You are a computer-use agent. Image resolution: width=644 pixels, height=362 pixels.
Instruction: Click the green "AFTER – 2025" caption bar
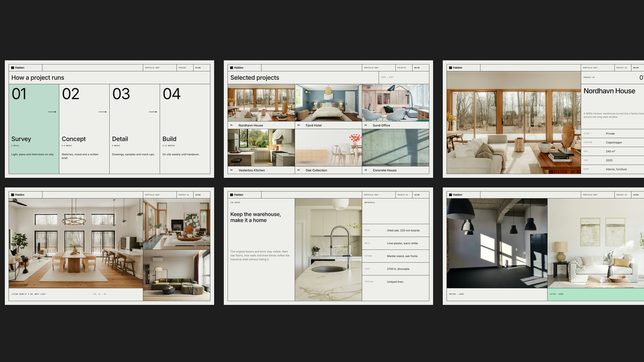(x=596, y=294)
